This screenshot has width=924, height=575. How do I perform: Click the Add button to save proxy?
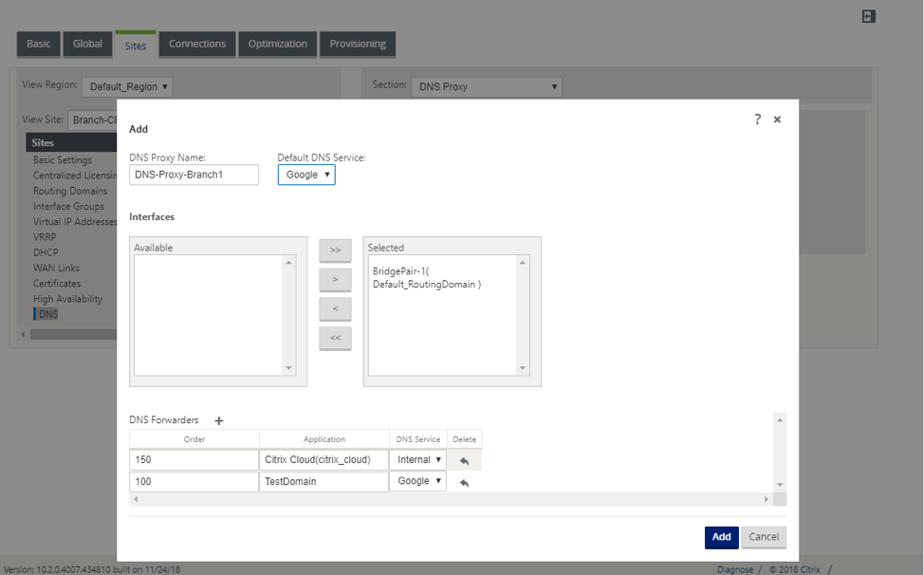click(721, 537)
